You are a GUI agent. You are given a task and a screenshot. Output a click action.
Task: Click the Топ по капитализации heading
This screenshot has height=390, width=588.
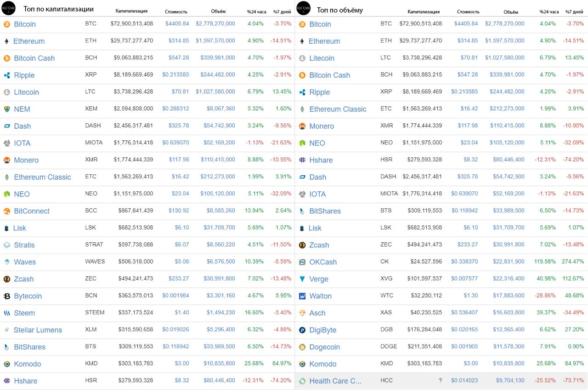point(58,9)
